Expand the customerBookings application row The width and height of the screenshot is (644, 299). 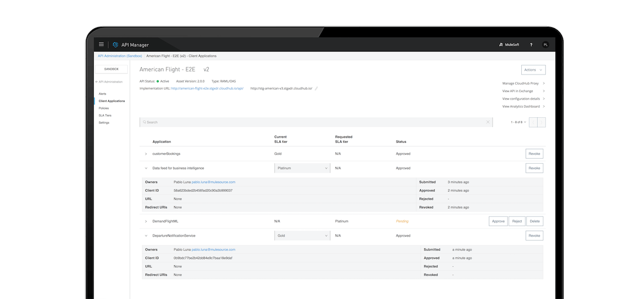tap(146, 154)
